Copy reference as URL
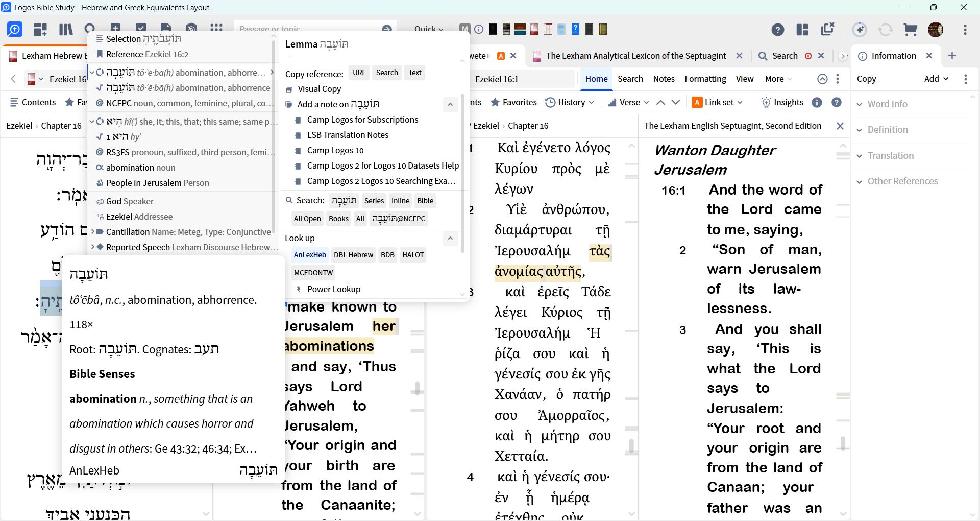Screen dimensions: 980x521 (x=359, y=73)
